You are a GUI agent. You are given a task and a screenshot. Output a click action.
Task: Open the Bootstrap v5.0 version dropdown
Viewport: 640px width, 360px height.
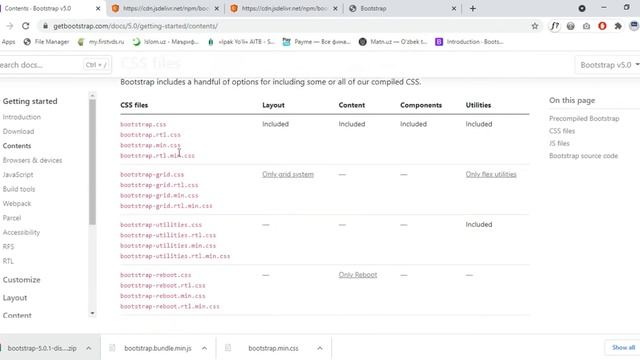click(x=609, y=65)
